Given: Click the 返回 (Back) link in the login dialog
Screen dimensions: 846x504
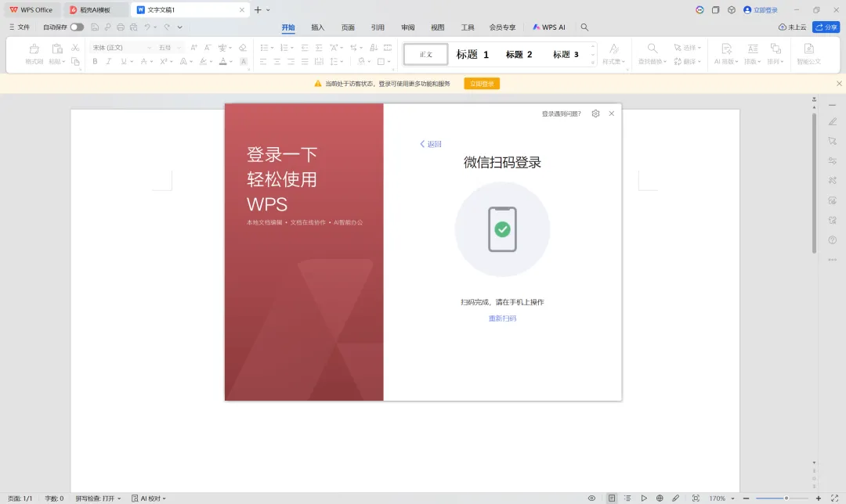Looking at the screenshot, I should (431, 144).
